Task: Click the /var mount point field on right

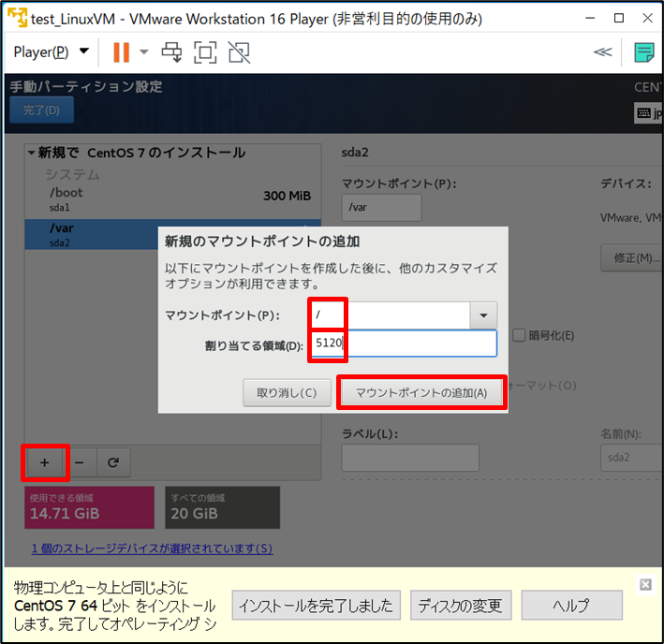Action: [x=381, y=207]
